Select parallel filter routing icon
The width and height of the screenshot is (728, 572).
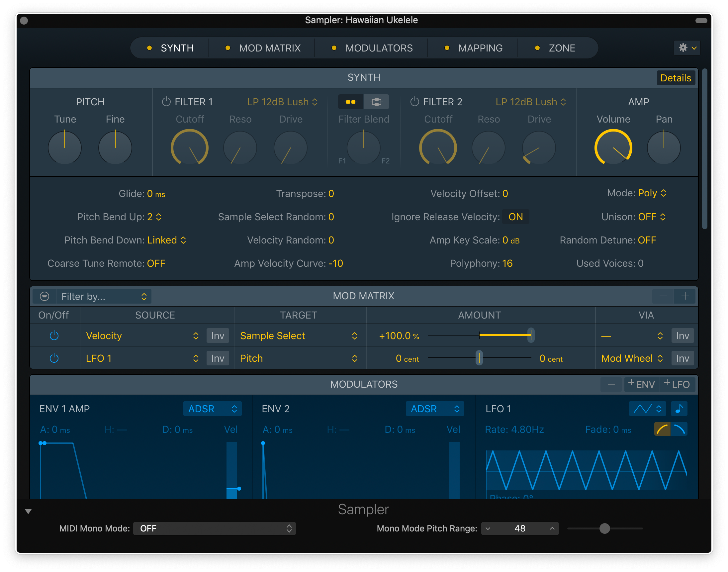pyautogui.click(x=376, y=102)
